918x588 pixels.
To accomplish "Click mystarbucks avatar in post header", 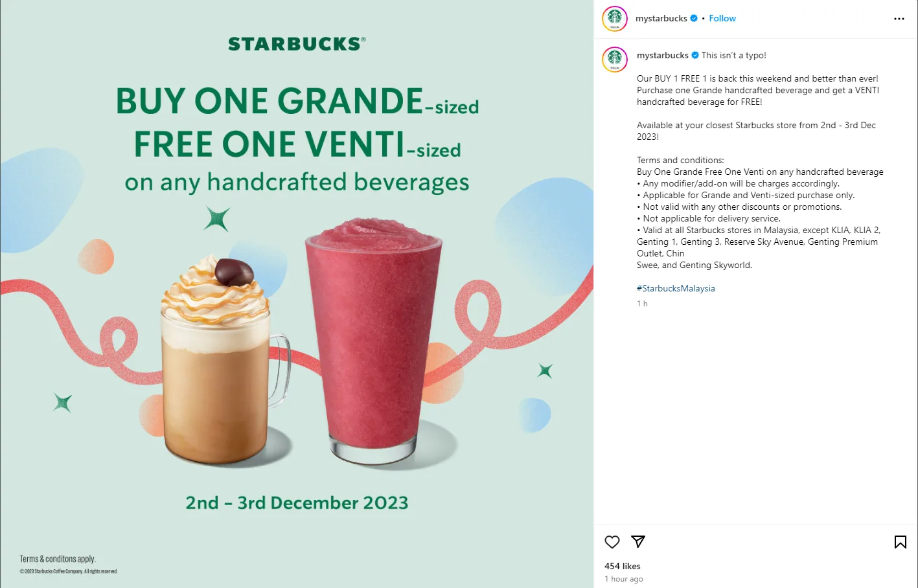I will click(x=615, y=19).
